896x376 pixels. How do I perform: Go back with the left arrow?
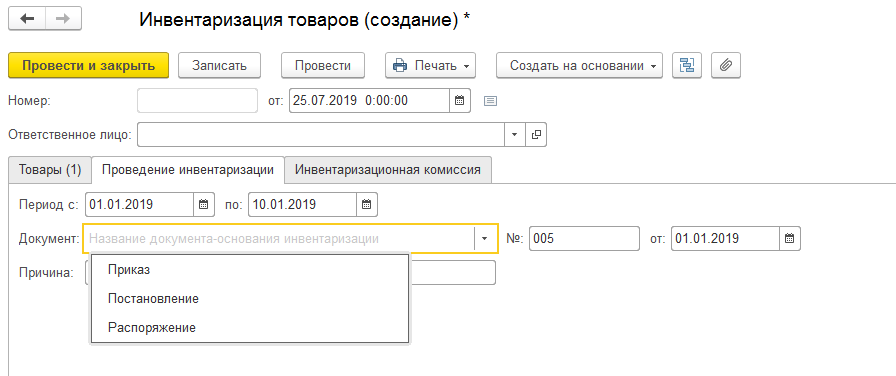27,19
